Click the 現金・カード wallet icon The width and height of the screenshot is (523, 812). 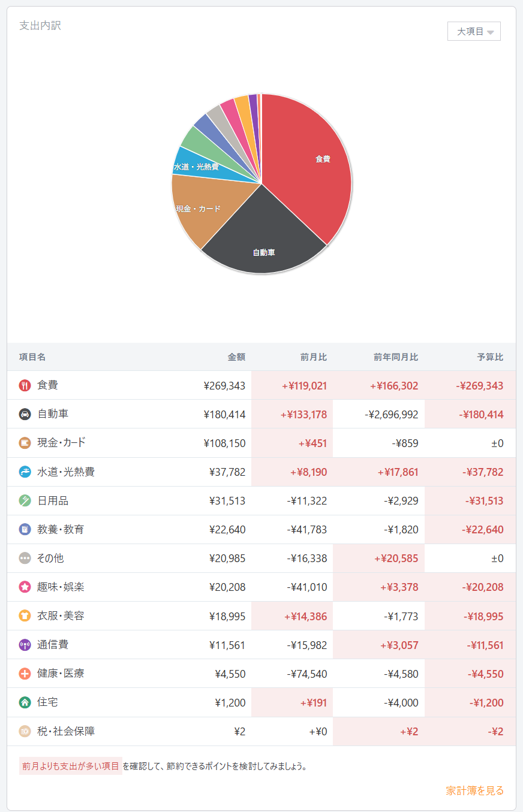click(25, 443)
